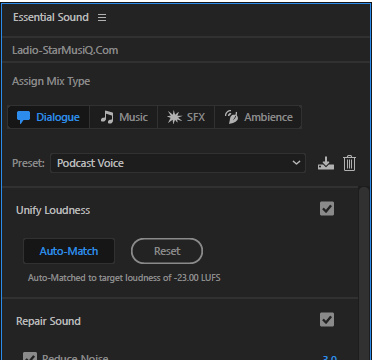Toggle the Reduce Noise checkbox

30,356
